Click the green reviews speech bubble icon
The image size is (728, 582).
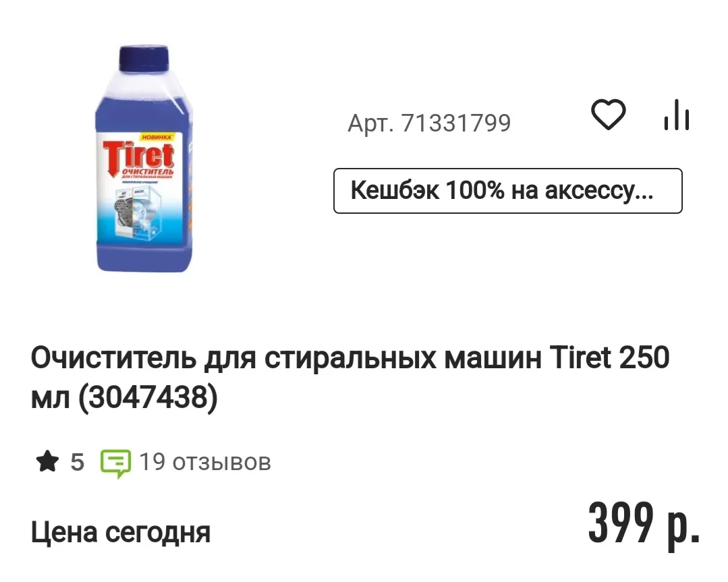[x=116, y=463]
